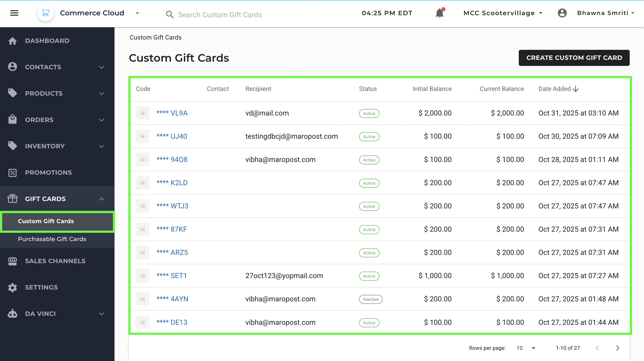This screenshot has width=644, height=361.
Task: Click the Custom Gift Cards breadcrumb
Action: coord(156,38)
